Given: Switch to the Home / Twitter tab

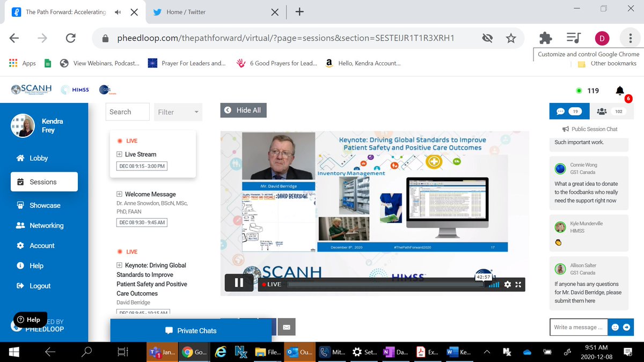Looking at the screenshot, I should 215,12.
